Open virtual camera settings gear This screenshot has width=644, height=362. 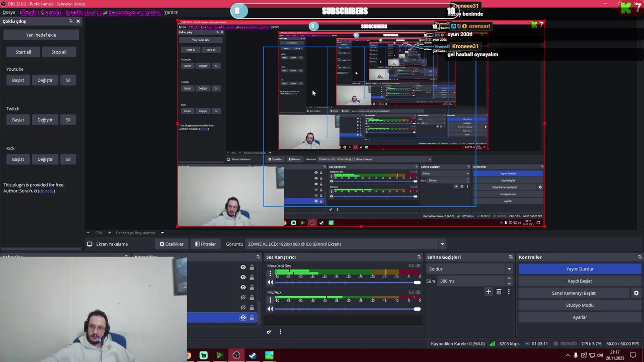(x=636, y=293)
